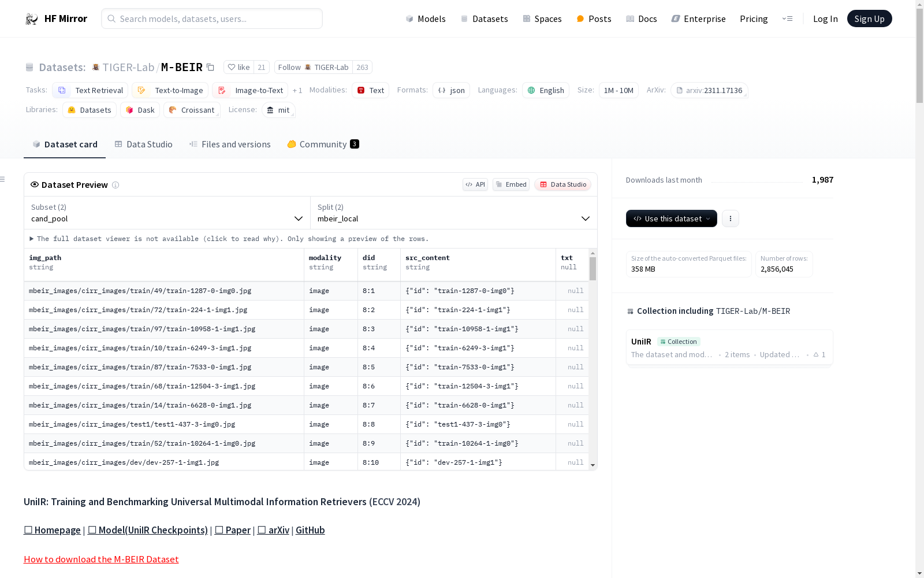This screenshot has width=924, height=578.
Task: Select the did cell 8:5
Action: pos(379,367)
